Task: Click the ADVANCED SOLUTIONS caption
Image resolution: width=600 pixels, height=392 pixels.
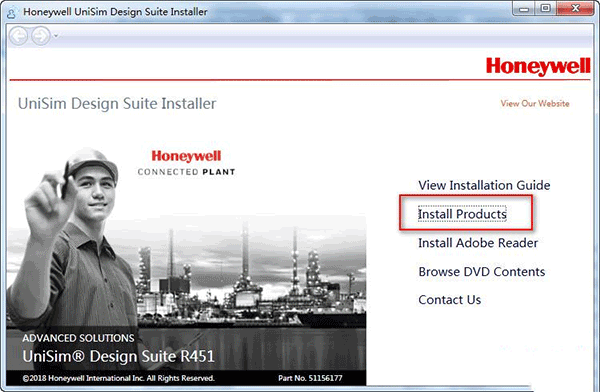Action: (x=78, y=338)
